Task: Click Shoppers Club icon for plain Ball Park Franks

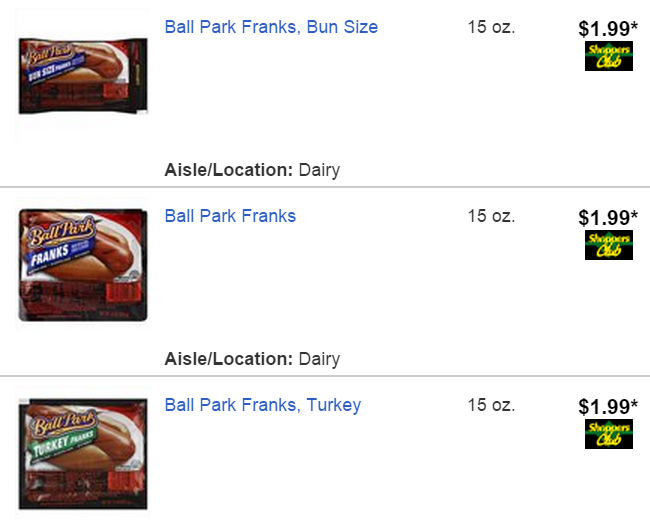Action: [608, 245]
